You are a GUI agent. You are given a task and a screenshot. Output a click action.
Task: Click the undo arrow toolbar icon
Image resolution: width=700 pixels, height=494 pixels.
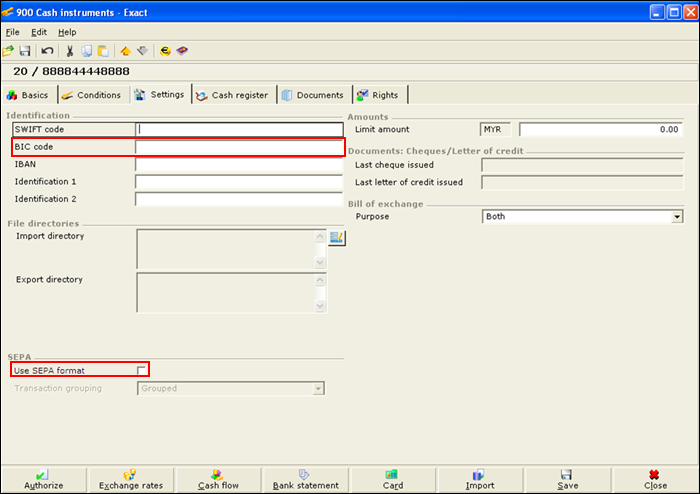click(x=47, y=50)
